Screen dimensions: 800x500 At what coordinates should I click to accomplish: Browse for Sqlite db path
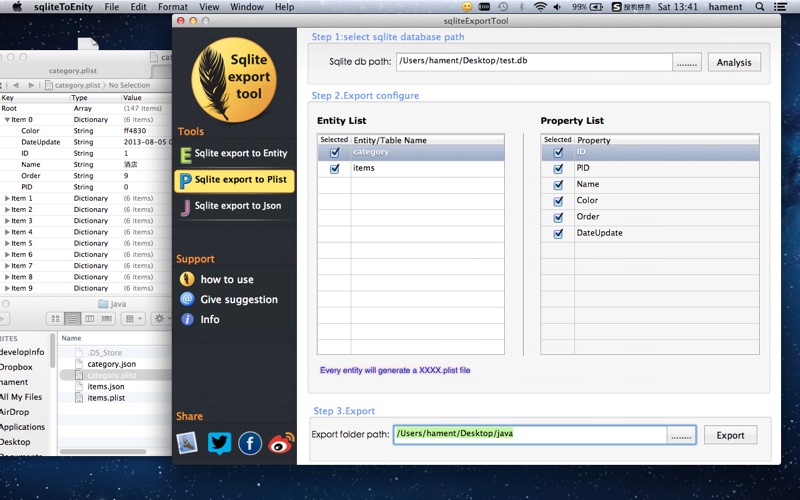tap(687, 62)
